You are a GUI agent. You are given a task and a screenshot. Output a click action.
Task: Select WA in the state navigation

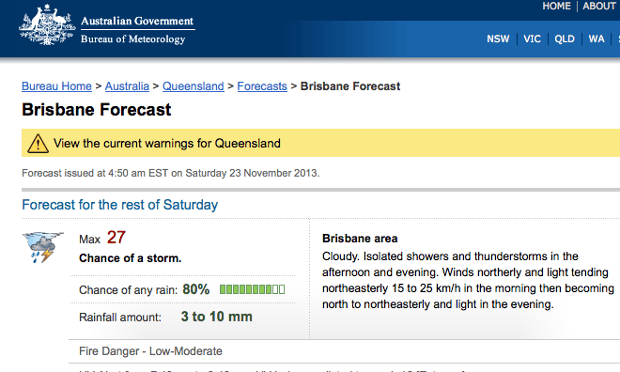(x=596, y=39)
